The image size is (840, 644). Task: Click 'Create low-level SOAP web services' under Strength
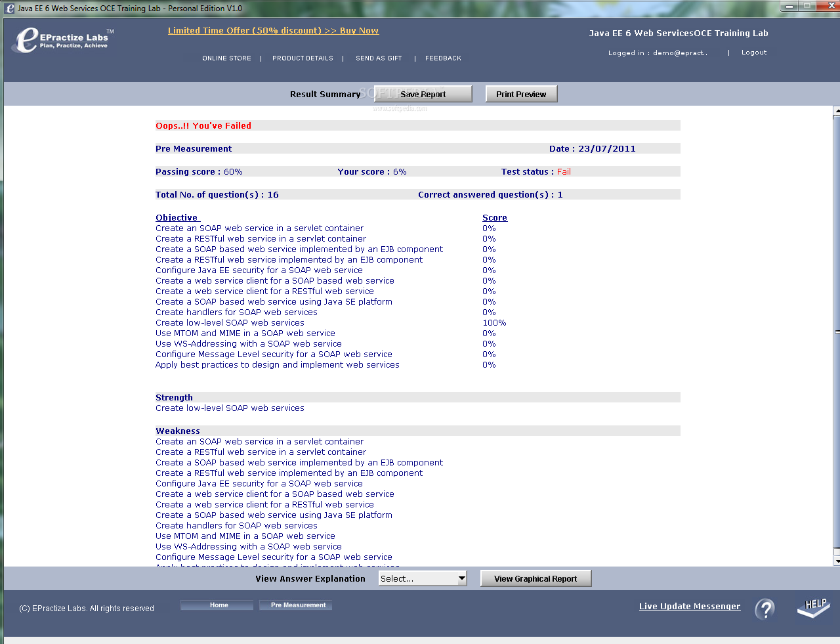click(x=230, y=408)
